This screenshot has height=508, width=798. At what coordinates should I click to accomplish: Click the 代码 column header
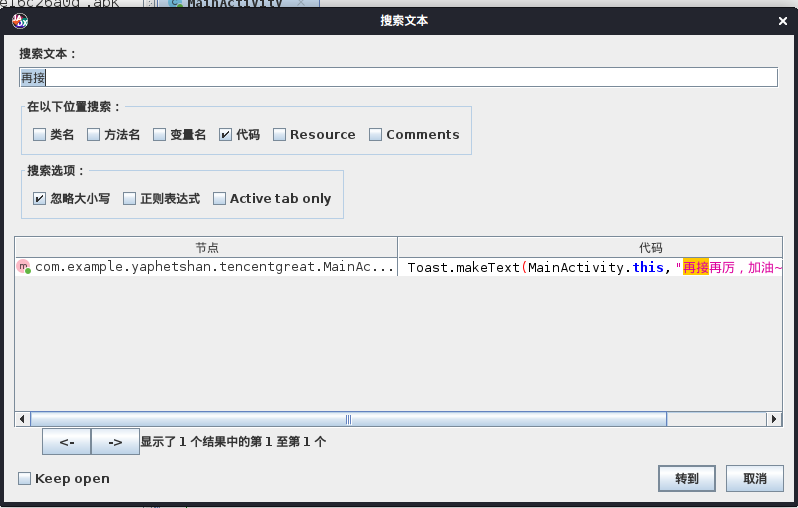point(590,248)
